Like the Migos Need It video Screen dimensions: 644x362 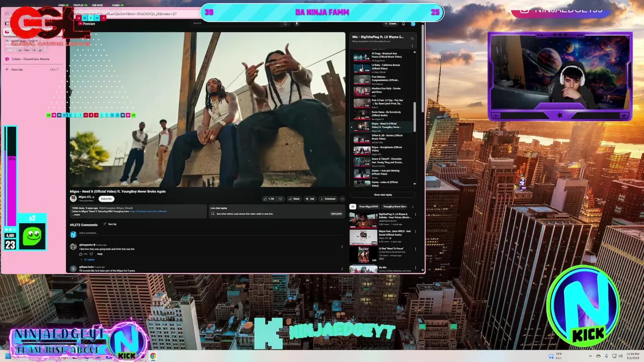(269, 199)
